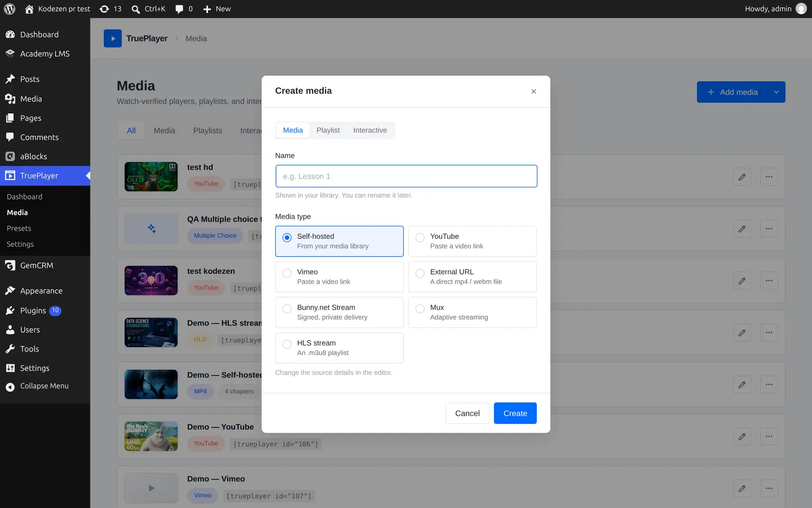Open the Demo — YouTube Big Buck Bunny thumbnail
Image resolution: width=812 pixels, height=508 pixels.
tap(151, 436)
